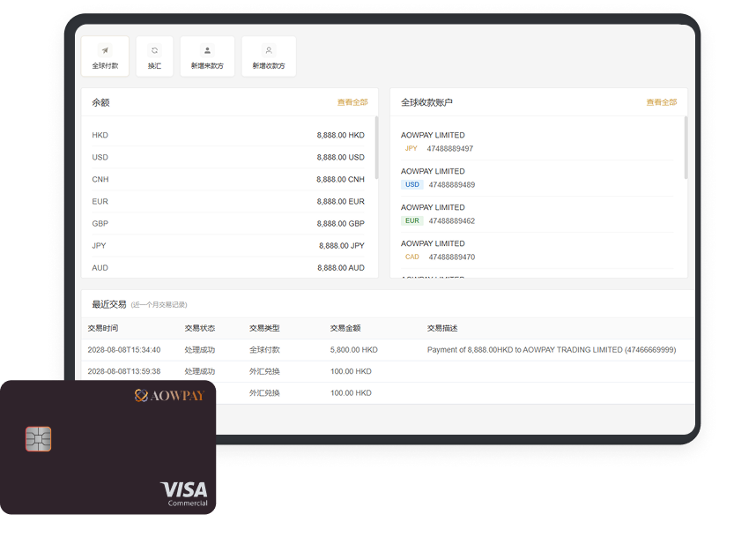Select the EUR balance row label

pyautogui.click(x=100, y=202)
